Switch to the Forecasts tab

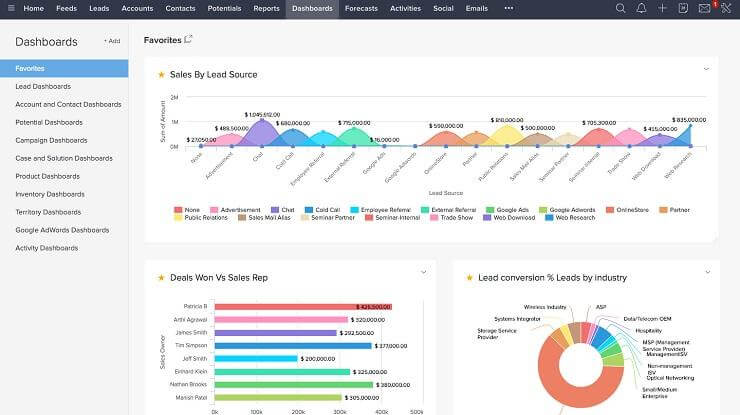[x=361, y=8]
